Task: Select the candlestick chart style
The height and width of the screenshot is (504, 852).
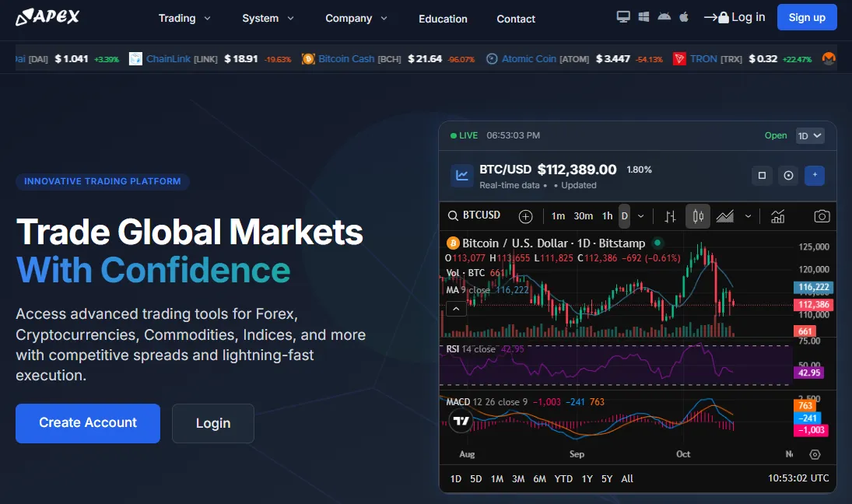Action: pos(698,216)
